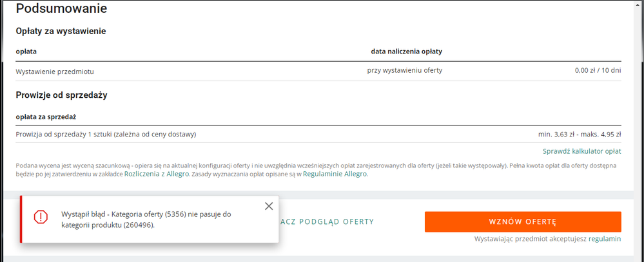This screenshot has height=262, width=644.
Task: Select the Prowizja od sprzedaży 1 sztuki row
Action: pos(318,134)
